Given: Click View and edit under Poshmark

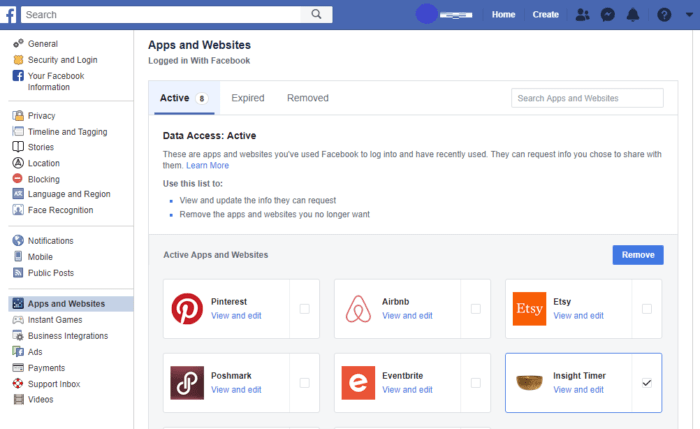Looking at the screenshot, I should tap(236, 390).
